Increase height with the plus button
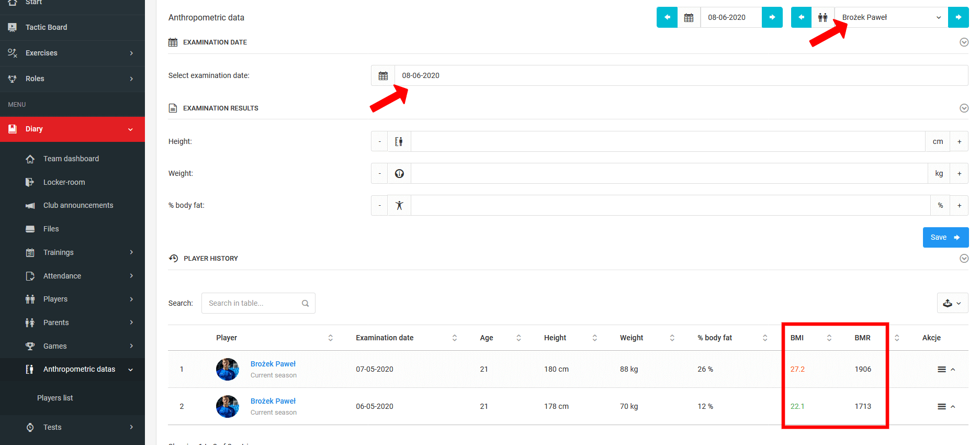The height and width of the screenshot is (445, 980). [x=959, y=141]
